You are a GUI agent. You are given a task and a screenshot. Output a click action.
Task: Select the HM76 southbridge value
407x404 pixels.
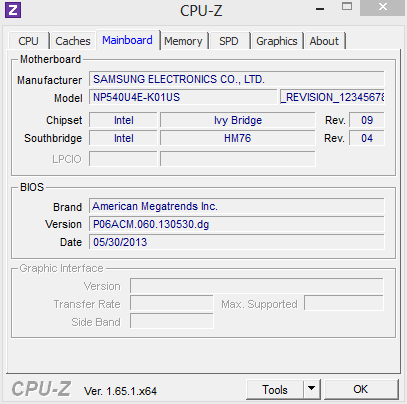click(238, 138)
